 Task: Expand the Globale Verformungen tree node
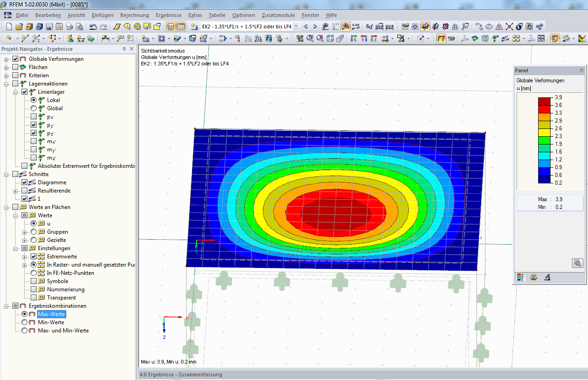(x=6, y=59)
